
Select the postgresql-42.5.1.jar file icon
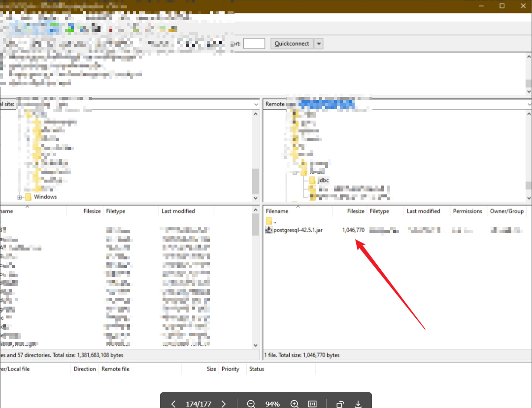pos(269,229)
